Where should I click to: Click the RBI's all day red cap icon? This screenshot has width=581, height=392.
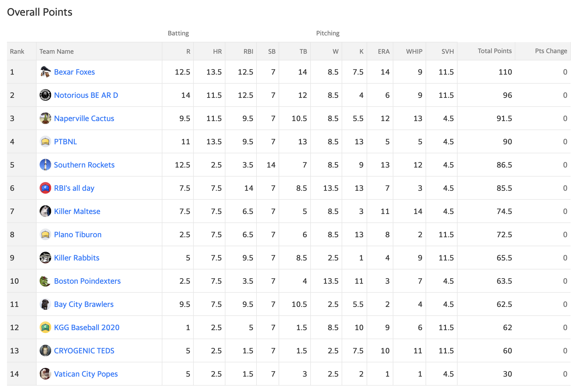(x=45, y=188)
